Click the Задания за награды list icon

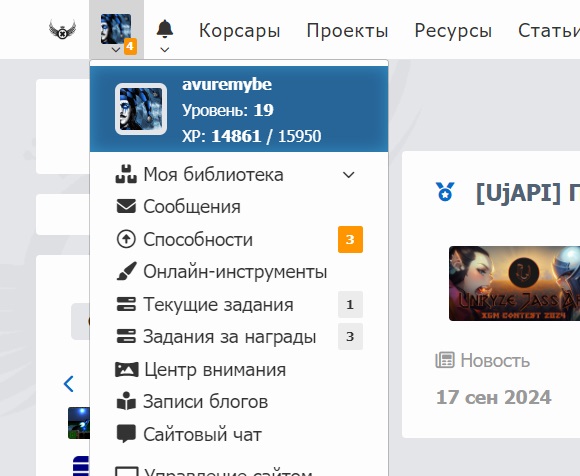126,336
